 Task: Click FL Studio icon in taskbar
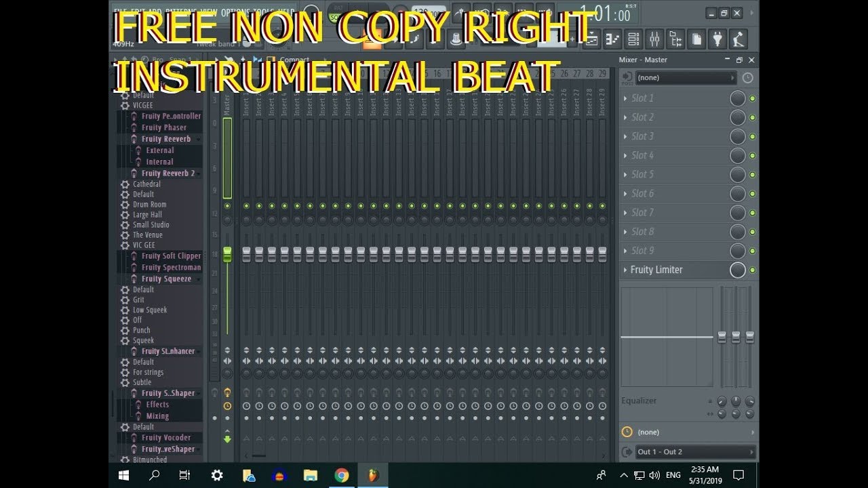point(373,475)
